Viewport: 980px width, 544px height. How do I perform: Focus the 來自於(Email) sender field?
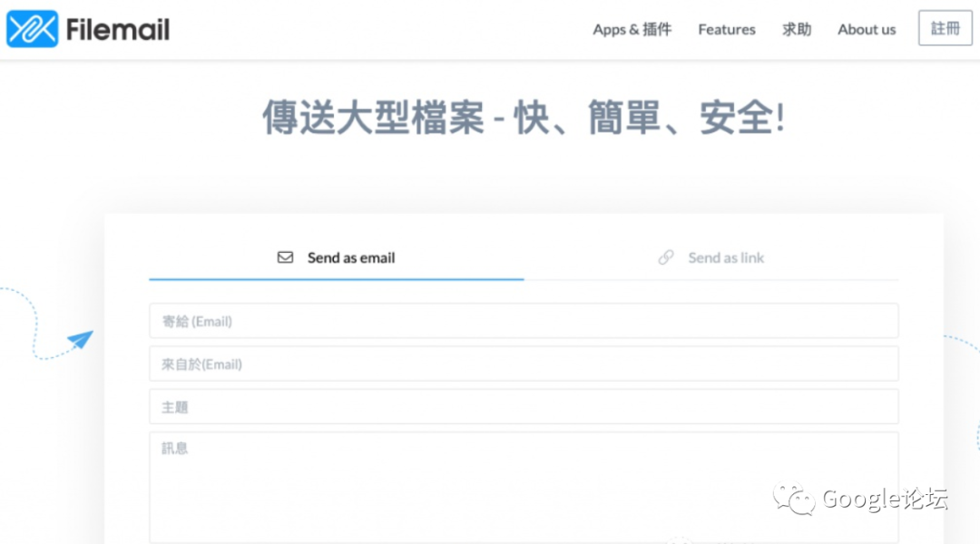tap(524, 364)
